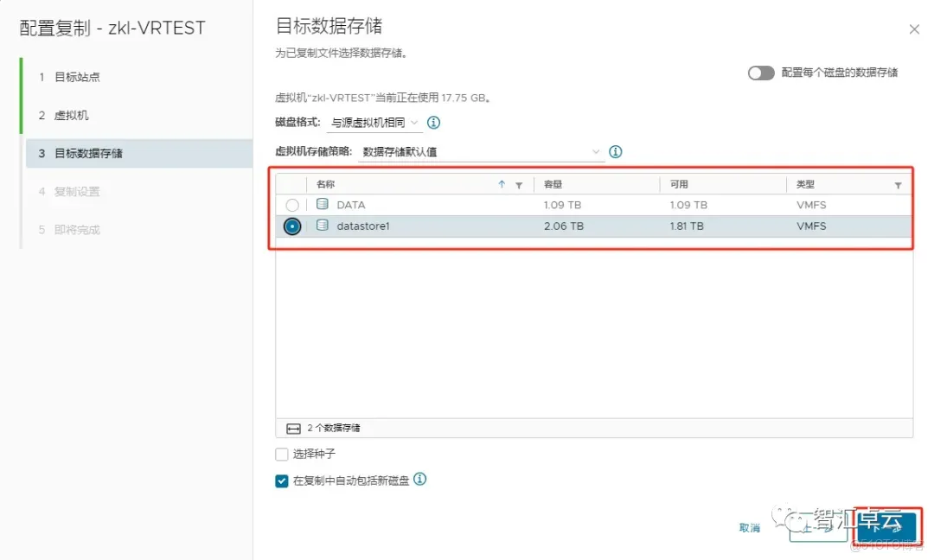The image size is (934, 560).
Task: Uncheck 在复制中自动包括新磁盘 checkbox
Action: (282, 480)
